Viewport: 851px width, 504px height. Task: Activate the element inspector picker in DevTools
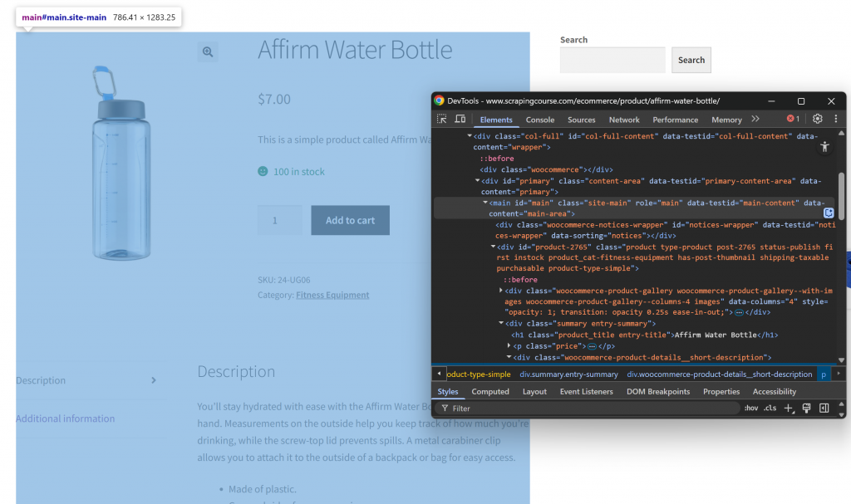pyautogui.click(x=442, y=119)
